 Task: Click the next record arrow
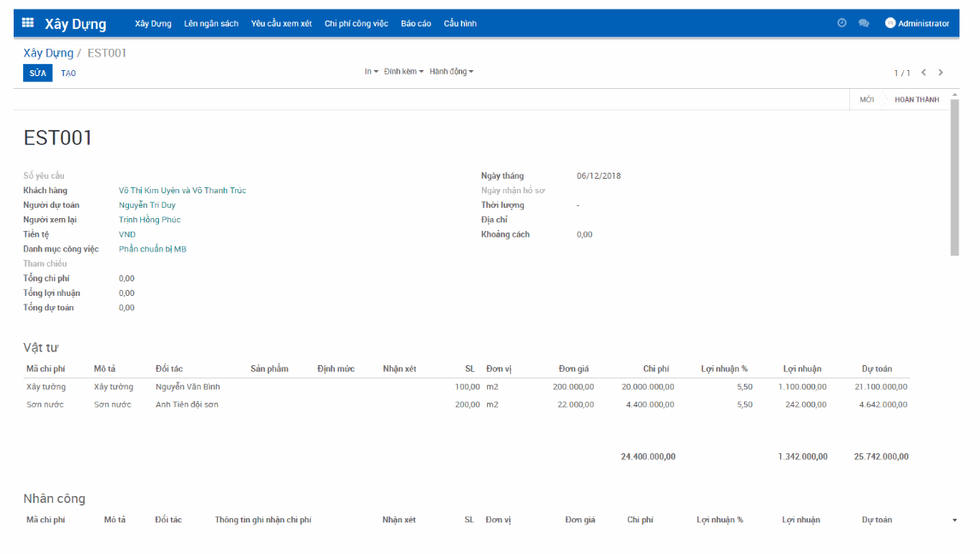pos(940,73)
